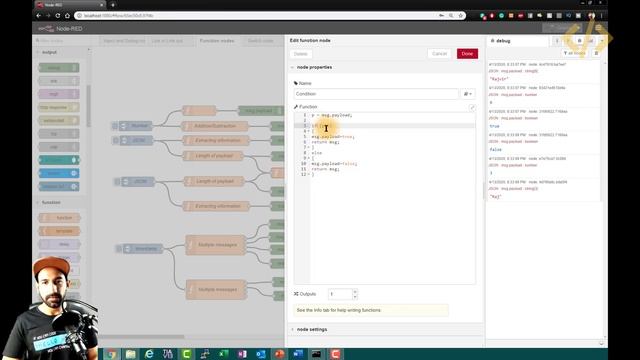This screenshot has height=360, width=640.
Task: Clear debug log with trash icon
Action: point(596,53)
